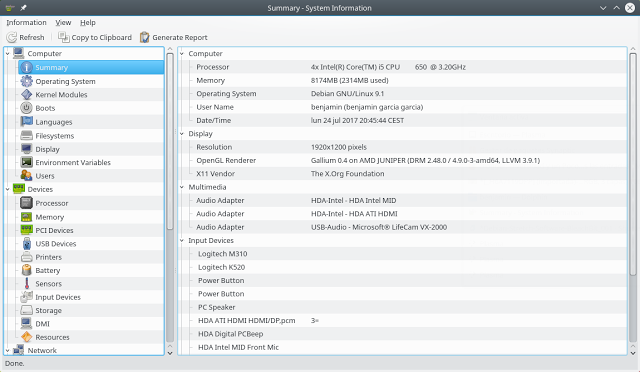
Task: Collapse the Input Devices section in details
Action: pos(182,241)
